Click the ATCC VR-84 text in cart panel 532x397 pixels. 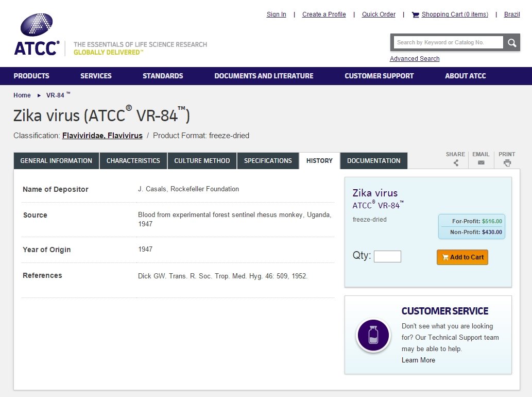coord(378,205)
